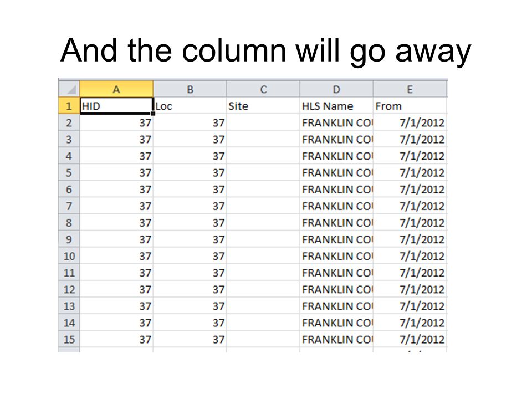Select column A header

click(x=116, y=89)
